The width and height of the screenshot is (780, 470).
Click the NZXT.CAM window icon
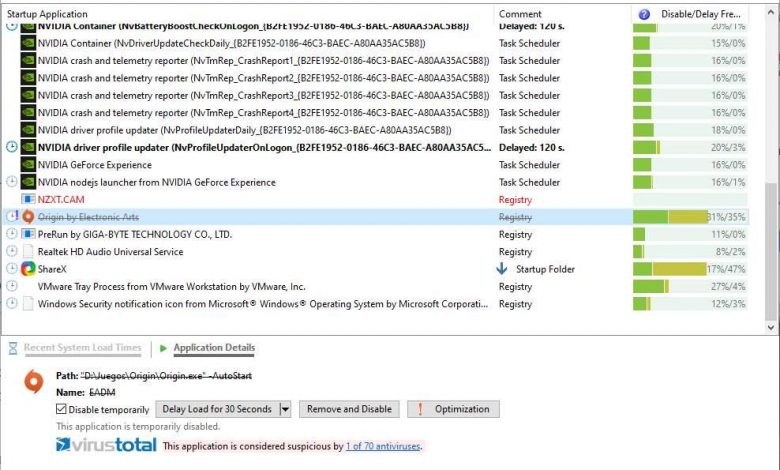pos(28,199)
